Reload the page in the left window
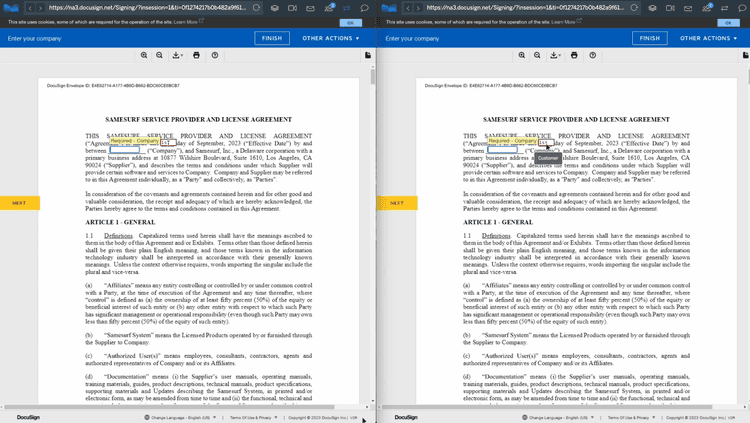Viewport: 750px width, 423px height. 256,8
